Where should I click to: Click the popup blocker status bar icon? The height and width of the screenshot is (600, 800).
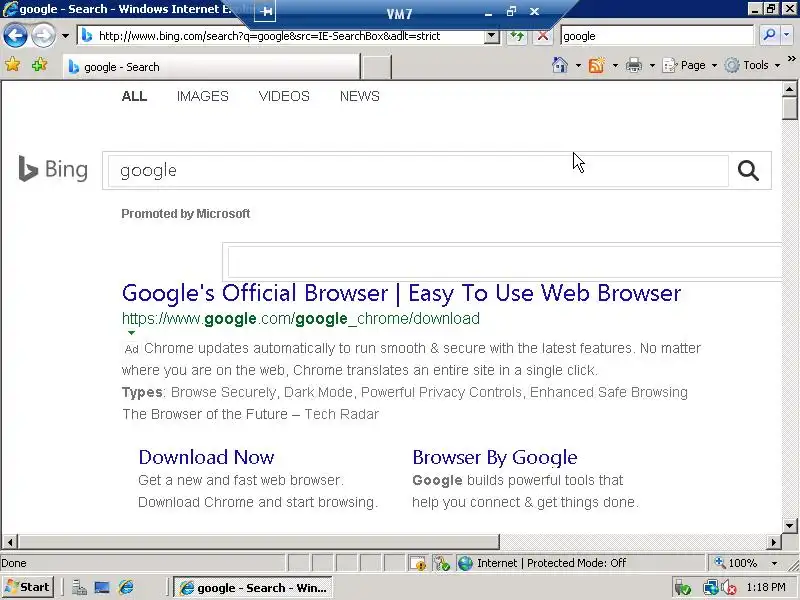pos(417,563)
